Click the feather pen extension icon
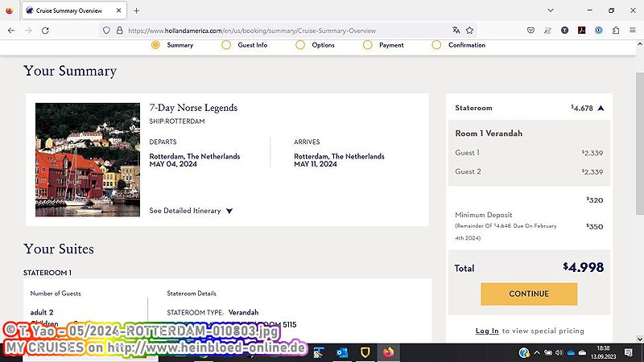The image size is (644, 362). [x=547, y=30]
